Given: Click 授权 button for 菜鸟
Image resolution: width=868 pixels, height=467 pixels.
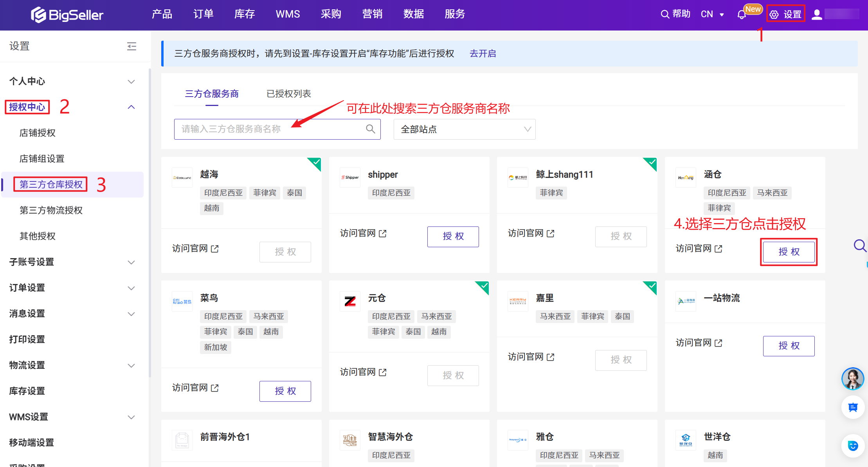Looking at the screenshot, I should 285,391.
